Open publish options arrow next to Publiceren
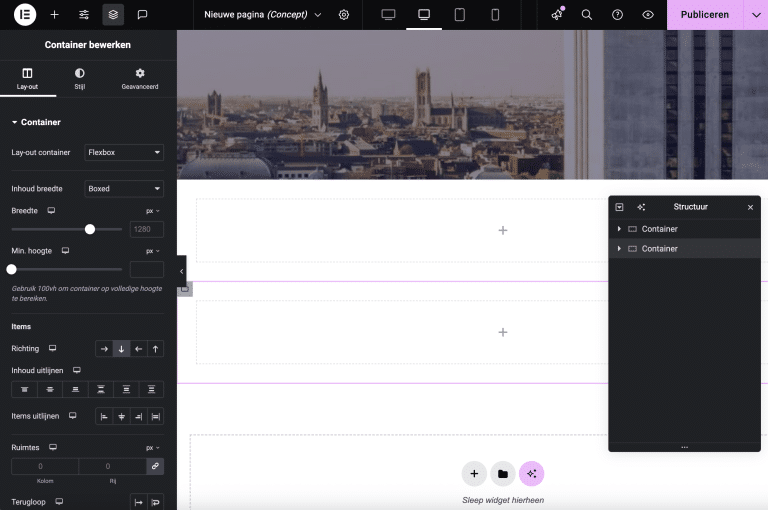The height and width of the screenshot is (510, 768). pos(755,15)
